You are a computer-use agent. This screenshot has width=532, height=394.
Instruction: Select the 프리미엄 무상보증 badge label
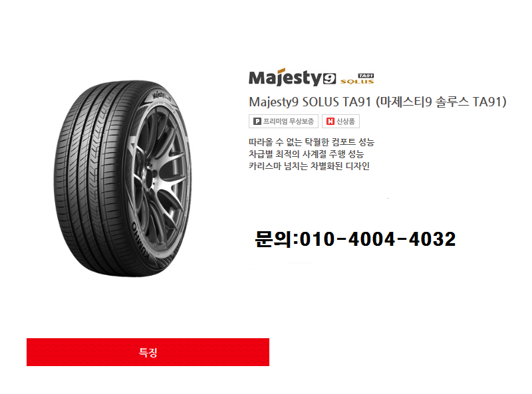(x=289, y=122)
